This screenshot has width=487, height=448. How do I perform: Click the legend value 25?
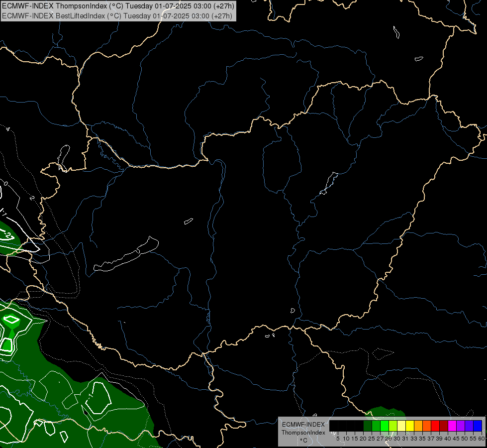(x=372, y=439)
